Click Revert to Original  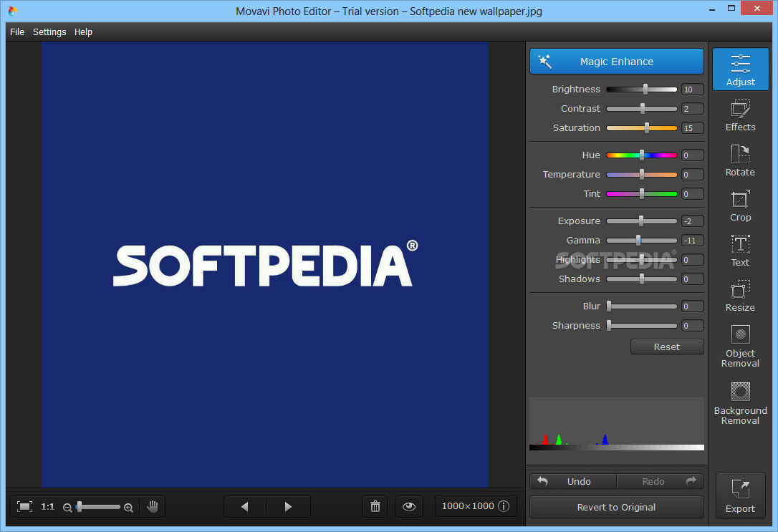click(x=617, y=507)
